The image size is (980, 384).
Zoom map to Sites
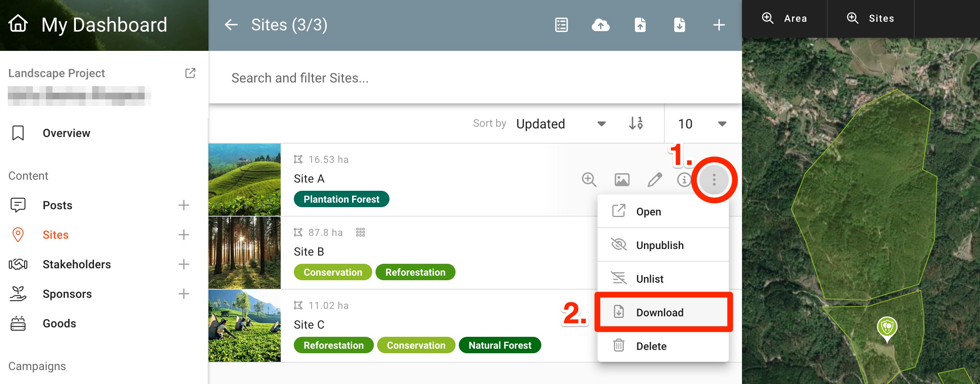click(x=871, y=18)
